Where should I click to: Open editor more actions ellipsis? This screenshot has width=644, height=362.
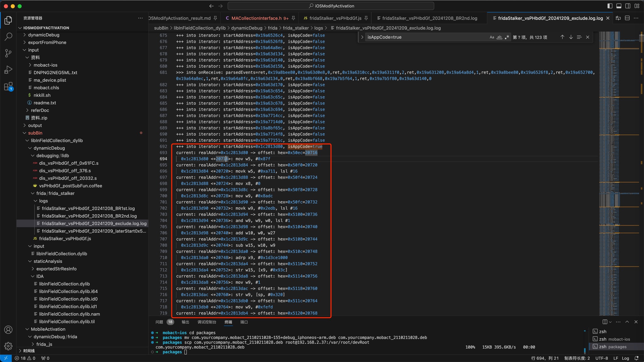636,18
